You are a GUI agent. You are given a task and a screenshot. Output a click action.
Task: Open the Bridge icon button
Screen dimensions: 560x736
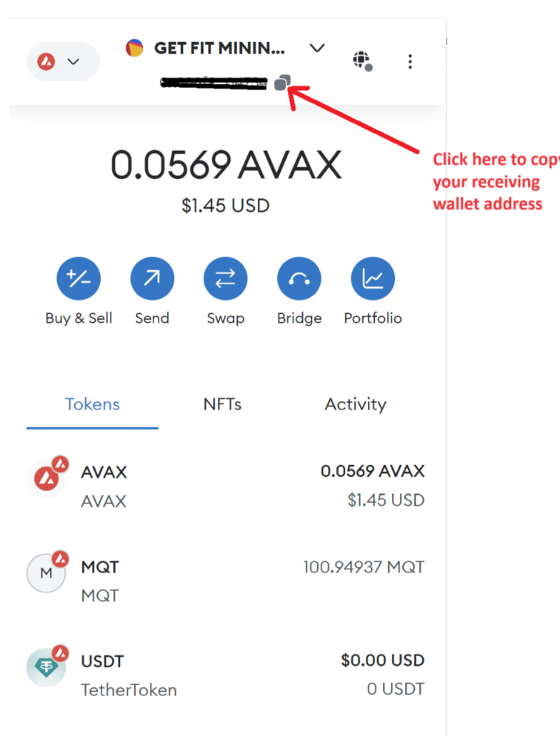299,279
